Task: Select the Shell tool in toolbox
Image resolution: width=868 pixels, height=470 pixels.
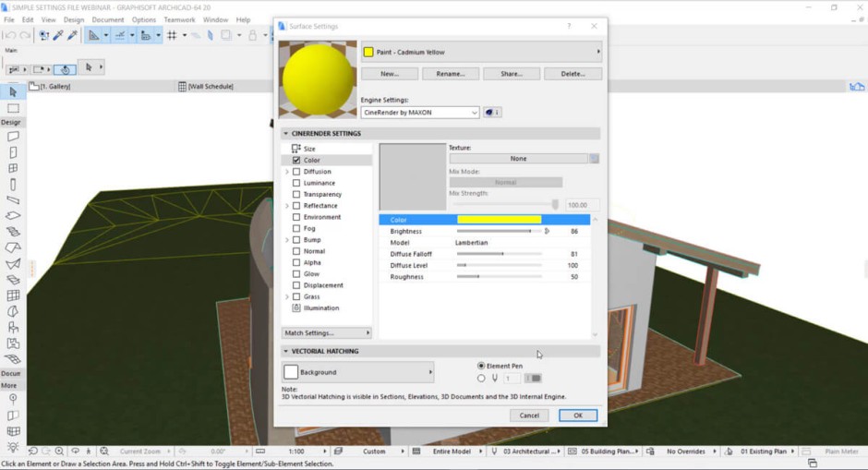Action: click(x=13, y=263)
